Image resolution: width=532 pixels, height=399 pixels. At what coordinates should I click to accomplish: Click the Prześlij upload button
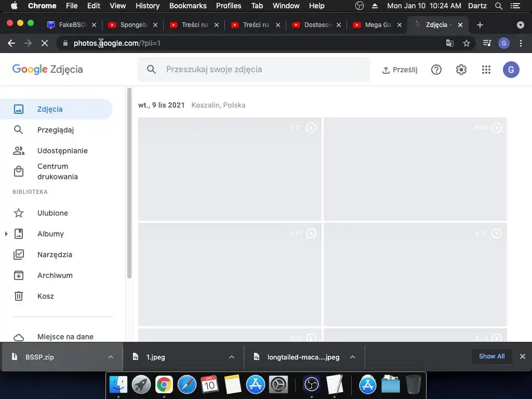tap(400, 70)
